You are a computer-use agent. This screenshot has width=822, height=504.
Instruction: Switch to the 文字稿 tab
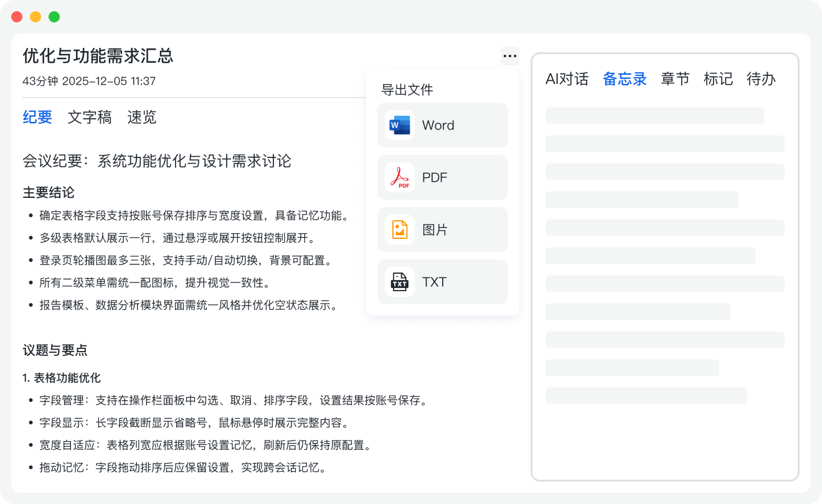[90, 117]
